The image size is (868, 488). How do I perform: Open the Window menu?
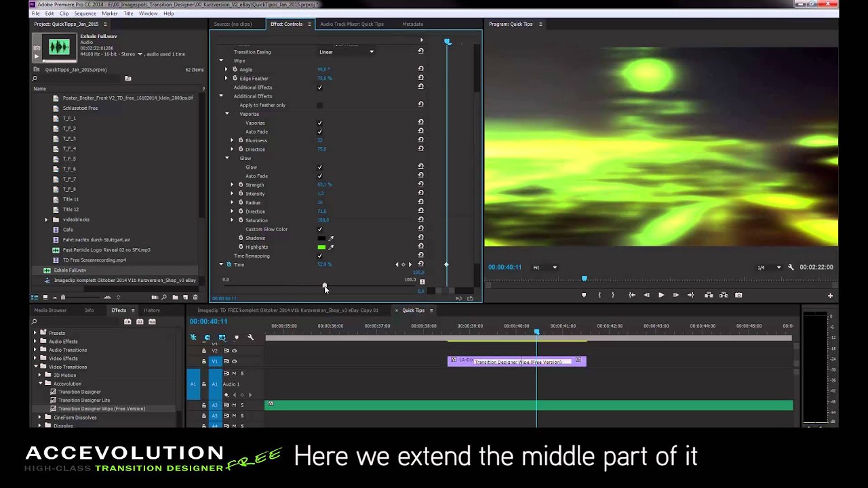pos(148,14)
